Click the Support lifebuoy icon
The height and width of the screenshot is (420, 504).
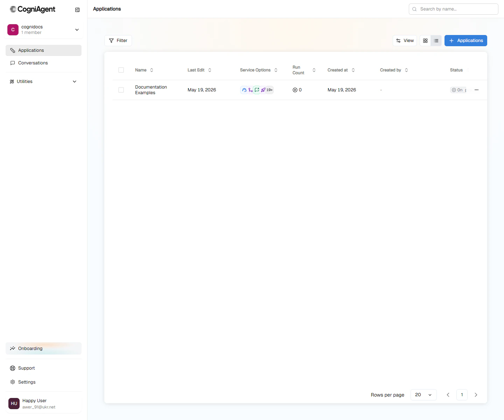coord(13,368)
